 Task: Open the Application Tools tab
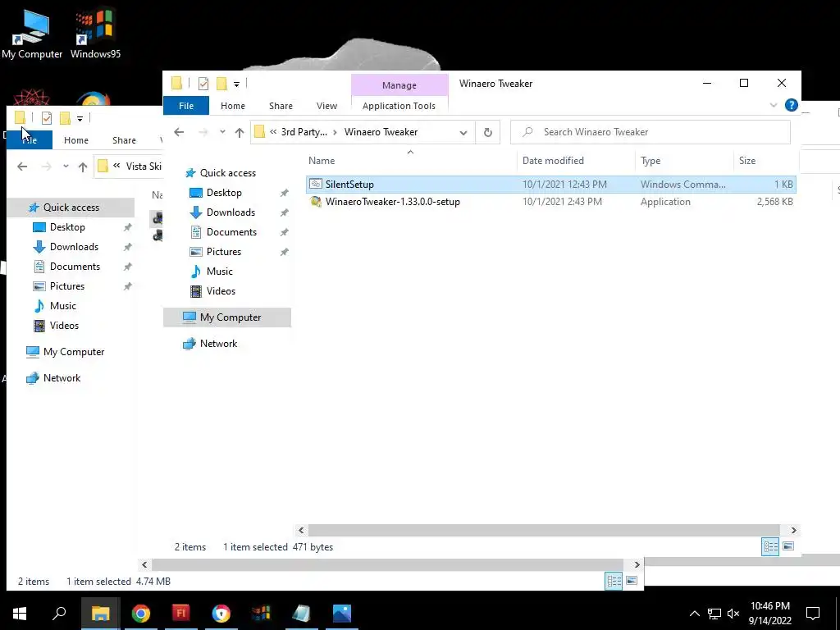pyautogui.click(x=399, y=106)
